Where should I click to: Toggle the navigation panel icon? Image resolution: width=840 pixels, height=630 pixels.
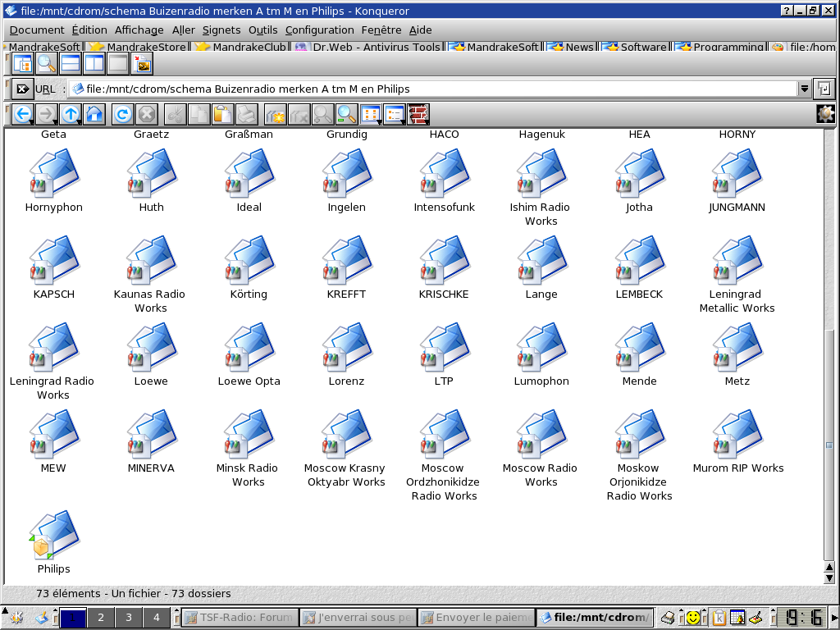(x=22, y=64)
